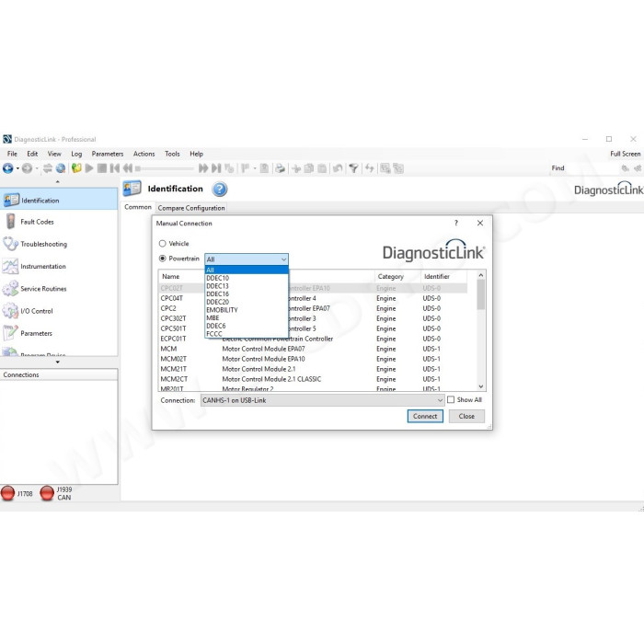Open the Parameters menu
The height and width of the screenshot is (644, 644).
pos(108,154)
